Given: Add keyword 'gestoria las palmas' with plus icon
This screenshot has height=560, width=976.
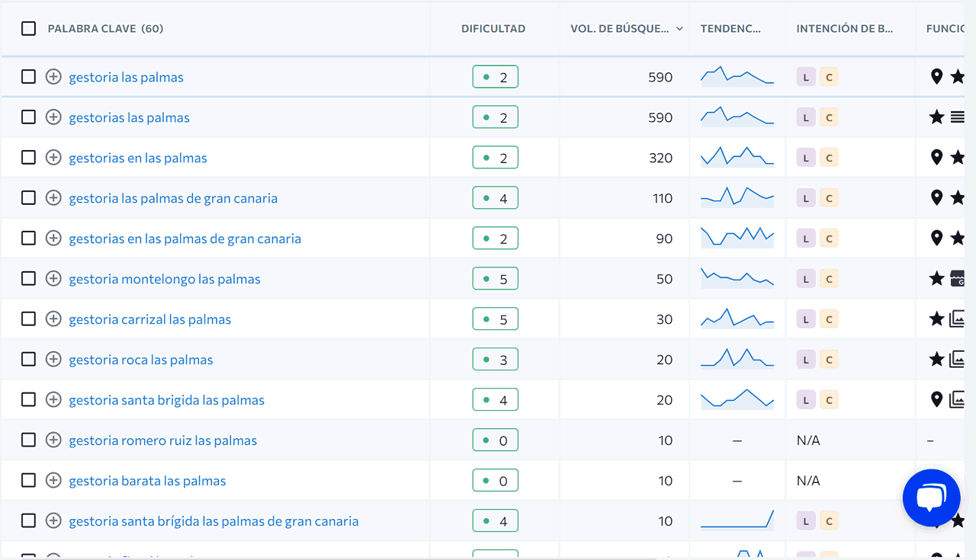Looking at the screenshot, I should [53, 77].
